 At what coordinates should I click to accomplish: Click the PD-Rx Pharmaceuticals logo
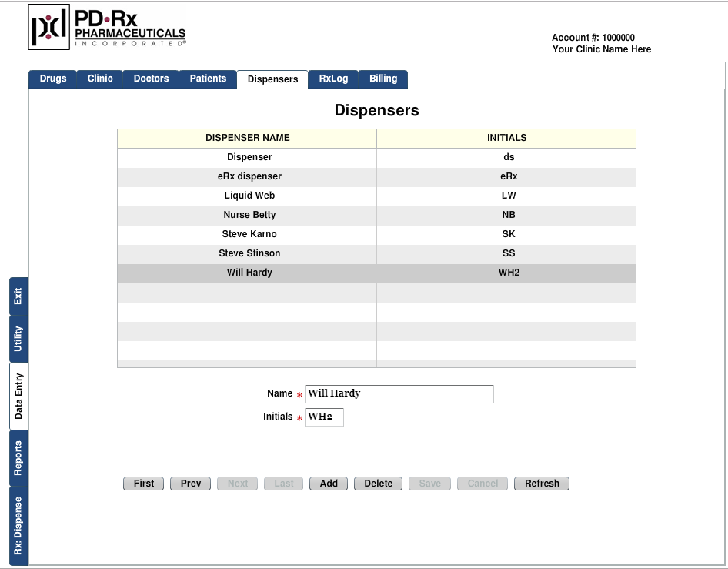click(107, 27)
